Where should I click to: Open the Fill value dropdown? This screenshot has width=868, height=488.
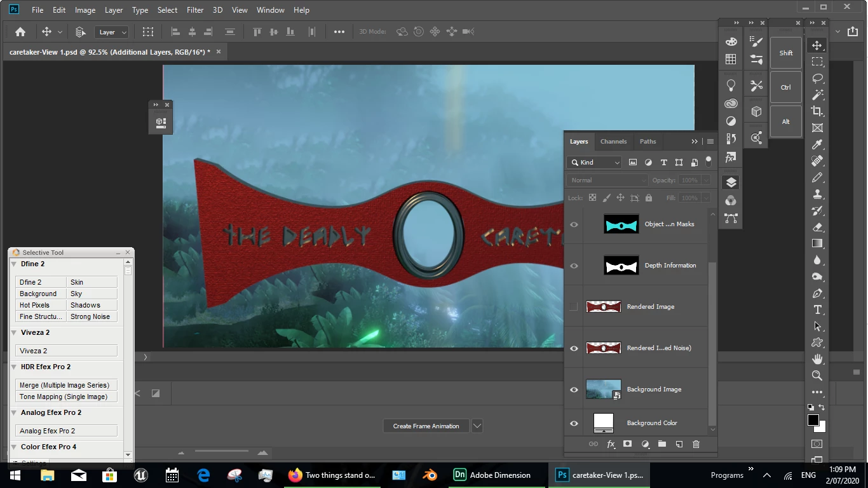[x=705, y=198]
